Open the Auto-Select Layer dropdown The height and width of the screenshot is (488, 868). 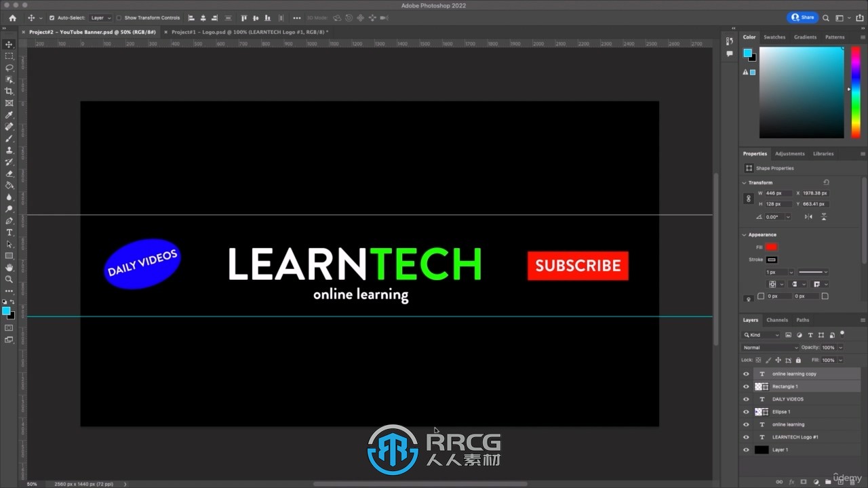click(100, 18)
